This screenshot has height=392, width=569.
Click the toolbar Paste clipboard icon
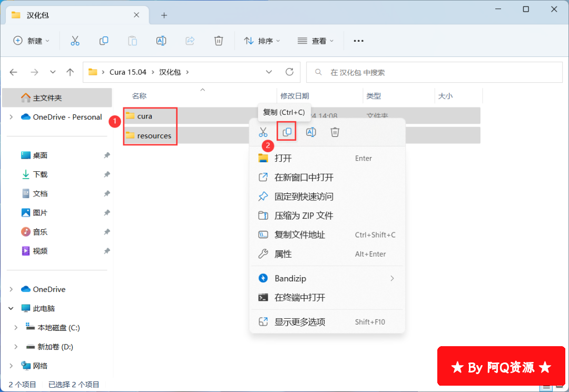click(132, 41)
